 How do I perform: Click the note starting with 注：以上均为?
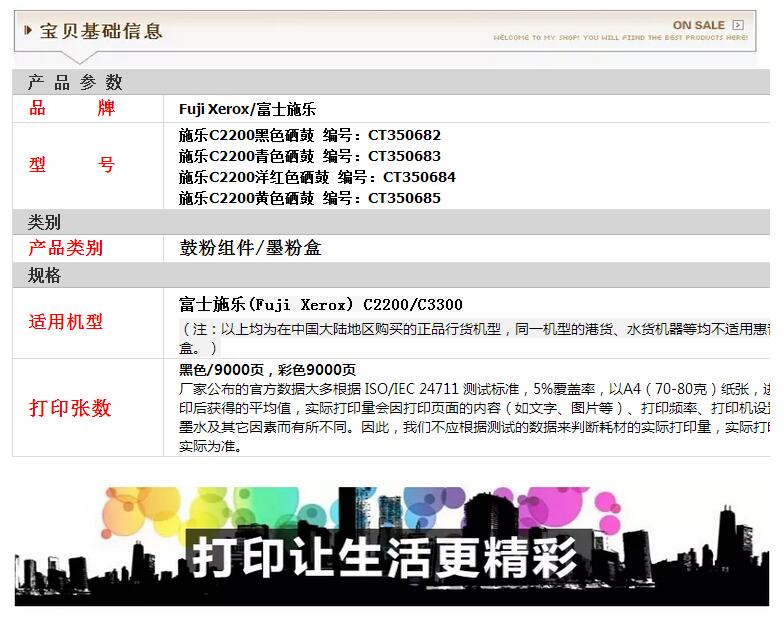pyautogui.click(x=474, y=338)
